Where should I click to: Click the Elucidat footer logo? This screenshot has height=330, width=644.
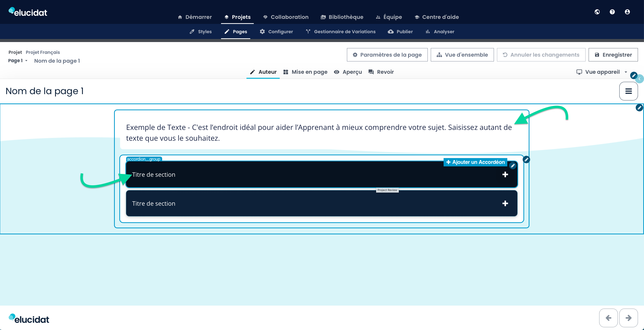pos(29,319)
